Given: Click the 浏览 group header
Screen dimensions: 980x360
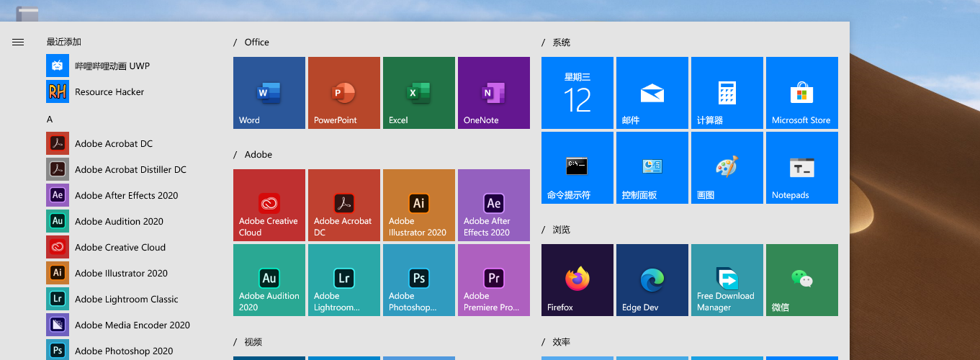Looking at the screenshot, I should (x=561, y=230).
